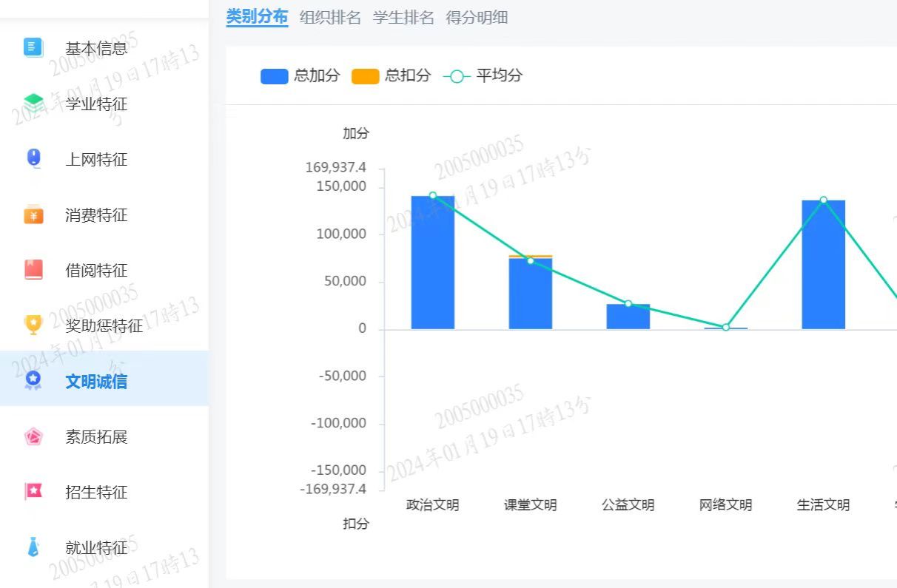
Task: Click the 学业特征 stacked layers icon
Action: pyautogui.click(x=33, y=104)
